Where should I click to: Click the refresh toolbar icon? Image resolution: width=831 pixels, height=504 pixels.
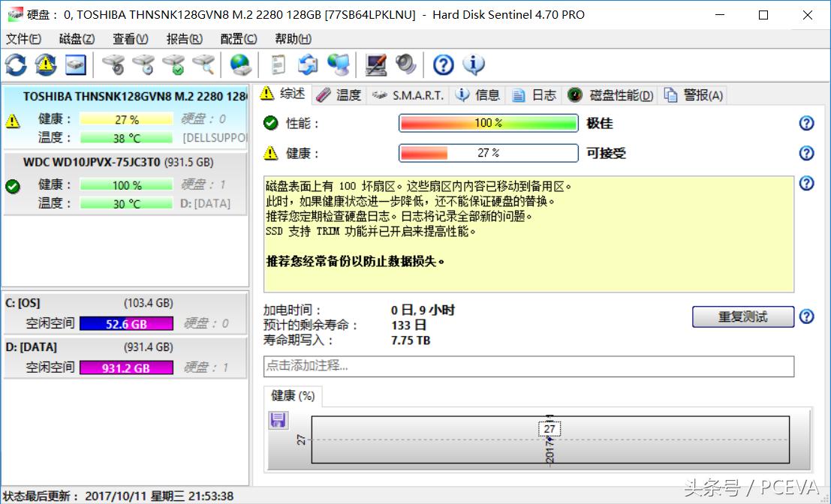[x=16, y=65]
